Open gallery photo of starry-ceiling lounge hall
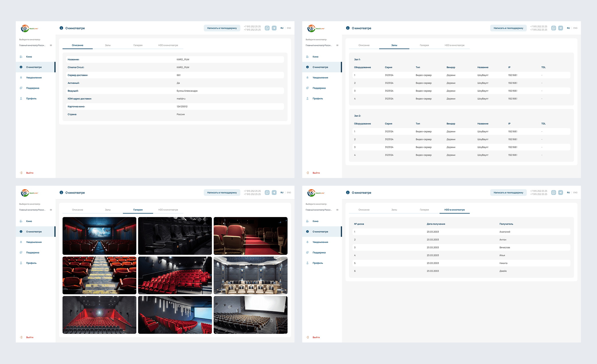The height and width of the screenshot is (364, 597). click(250, 275)
